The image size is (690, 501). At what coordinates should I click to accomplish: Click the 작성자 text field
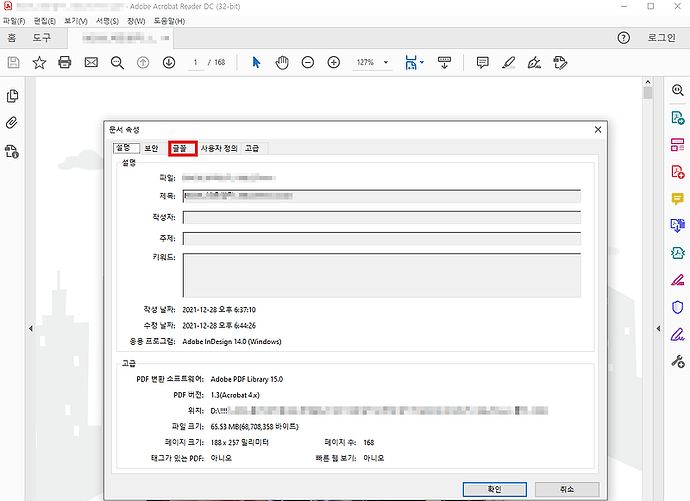[x=380, y=217]
